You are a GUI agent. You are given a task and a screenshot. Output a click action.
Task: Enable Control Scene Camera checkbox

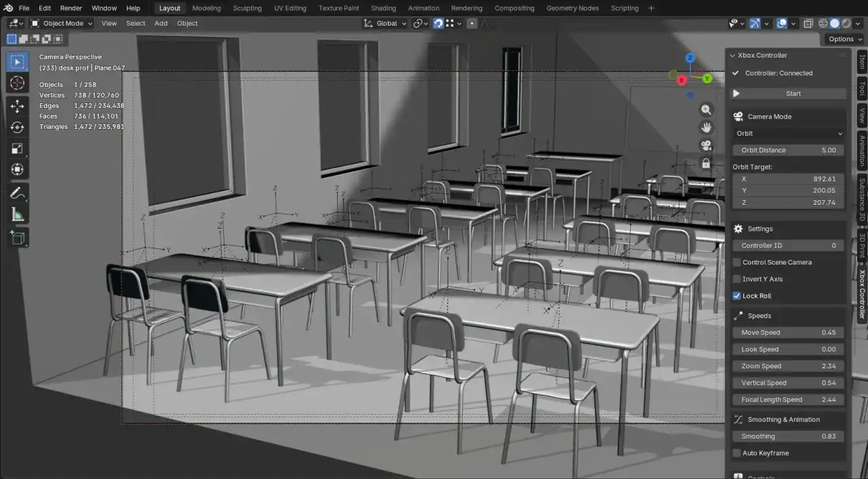737,263
